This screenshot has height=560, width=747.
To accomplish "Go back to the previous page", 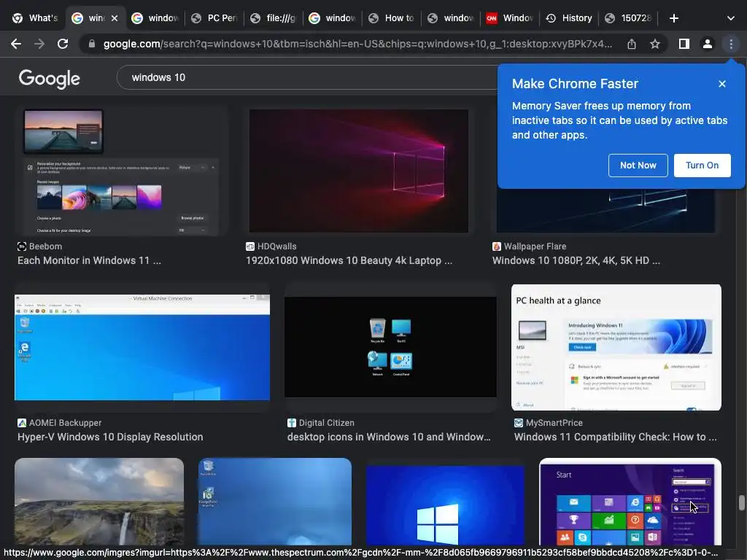I will tap(16, 44).
